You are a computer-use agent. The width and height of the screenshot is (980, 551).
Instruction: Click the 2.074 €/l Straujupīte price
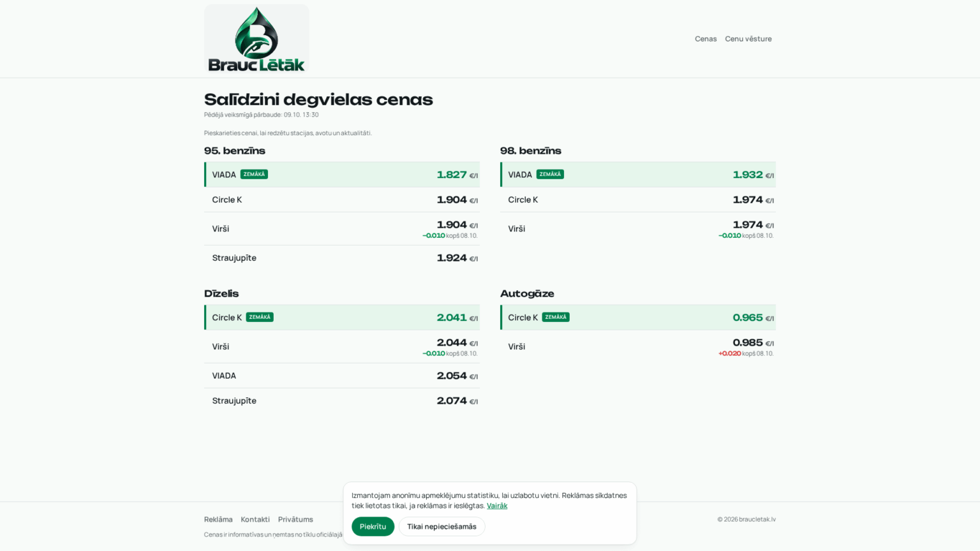[457, 401]
